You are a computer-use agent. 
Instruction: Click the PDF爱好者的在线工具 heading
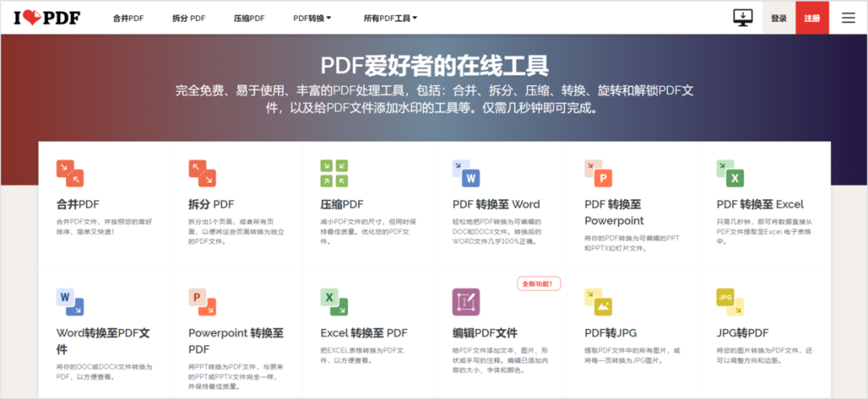[x=435, y=65]
